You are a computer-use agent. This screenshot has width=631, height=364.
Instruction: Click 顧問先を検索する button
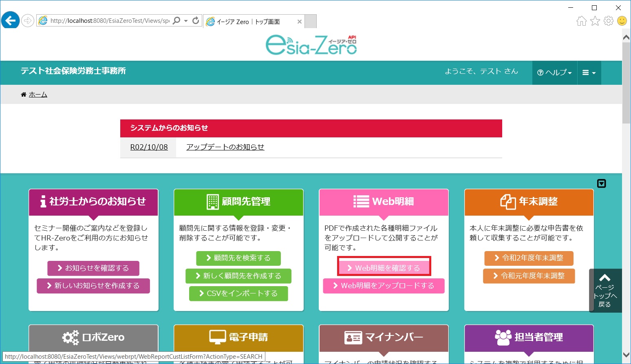point(238,258)
